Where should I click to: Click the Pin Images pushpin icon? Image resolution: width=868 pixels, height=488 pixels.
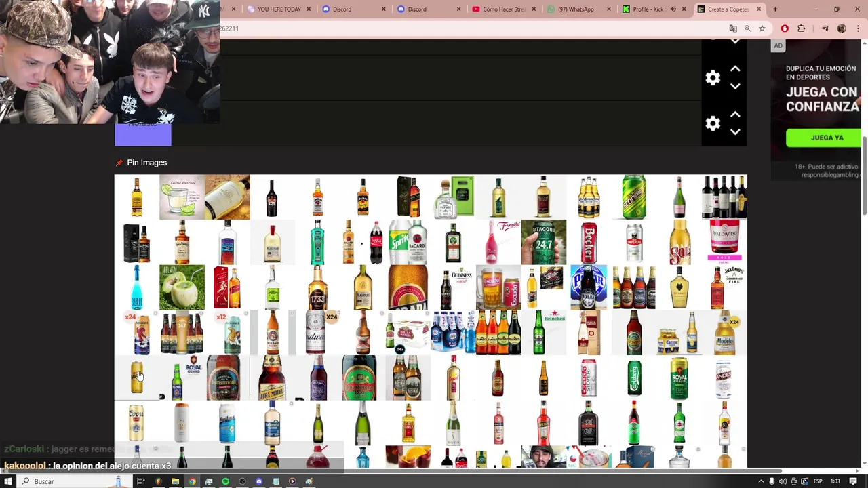pyautogui.click(x=119, y=163)
